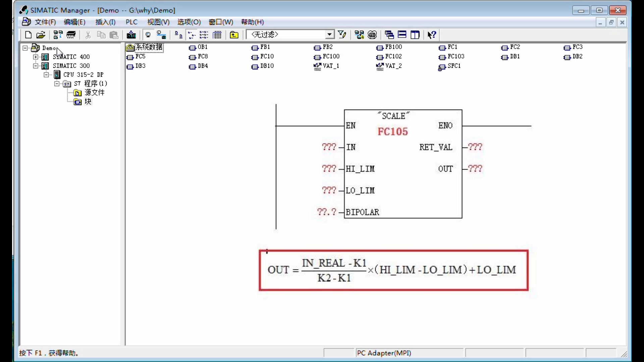Select the 源文件 folder in tree

click(94, 93)
